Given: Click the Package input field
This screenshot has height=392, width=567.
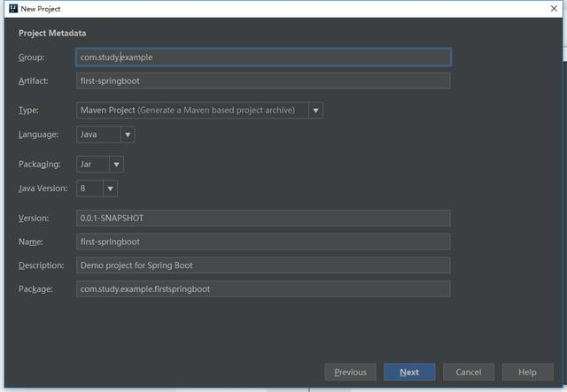Looking at the screenshot, I should [x=263, y=289].
